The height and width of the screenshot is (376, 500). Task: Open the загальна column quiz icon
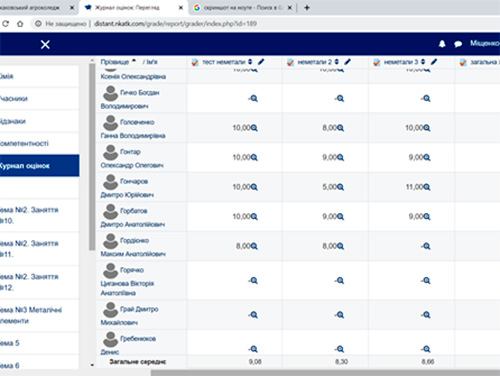pos(463,62)
